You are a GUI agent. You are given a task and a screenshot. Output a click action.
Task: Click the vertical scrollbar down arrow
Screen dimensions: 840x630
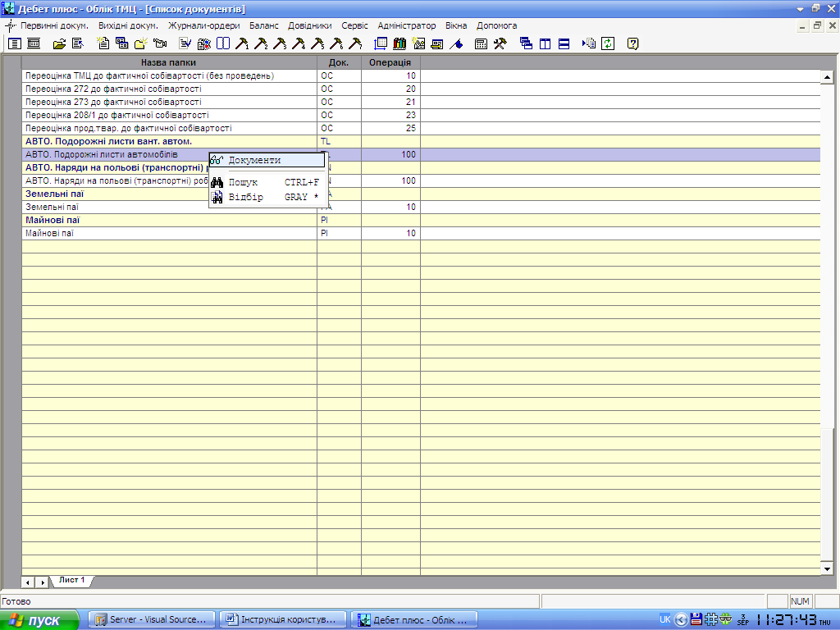[x=827, y=569]
